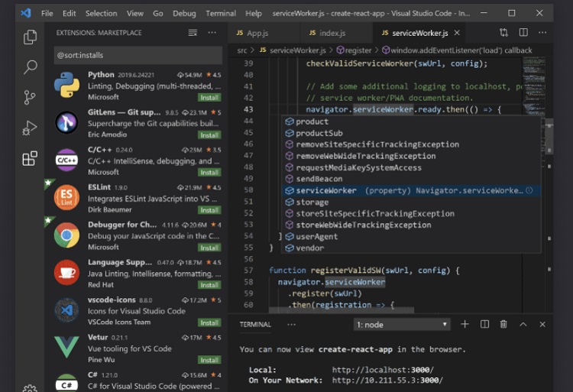Screen dimensions: 573x392
Task: Split the editor to the right
Action: (x=523, y=33)
